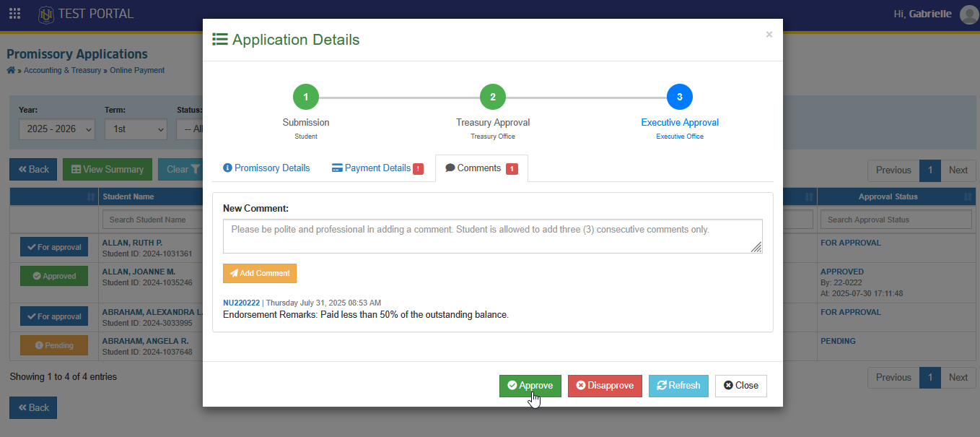The height and width of the screenshot is (437, 980).
Task: Click For approval button for ALLAN, RUTH P.
Action: (54, 247)
